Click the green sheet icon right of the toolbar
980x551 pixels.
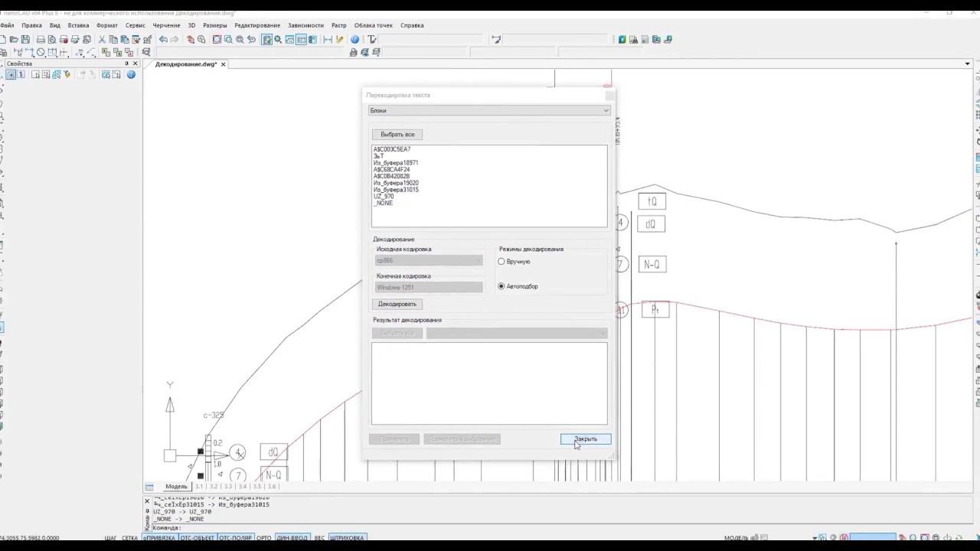pos(622,40)
